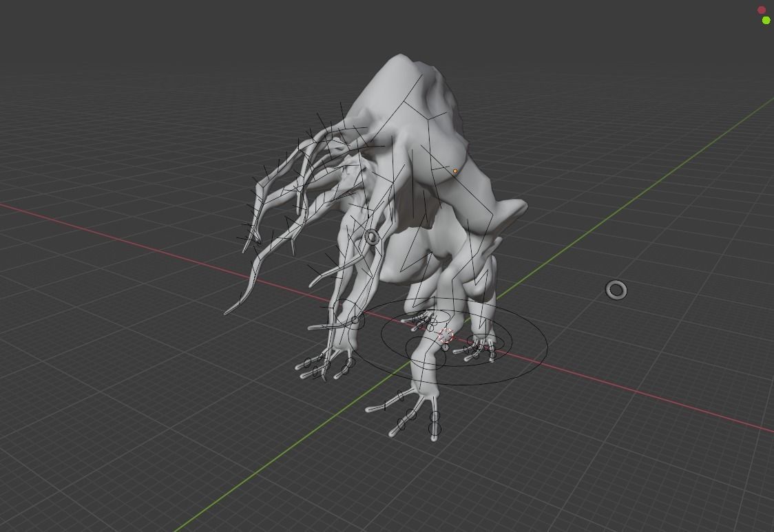Select the isolated ring bone widget at right
Image resolution: width=774 pixels, height=532 pixels.
[616, 290]
